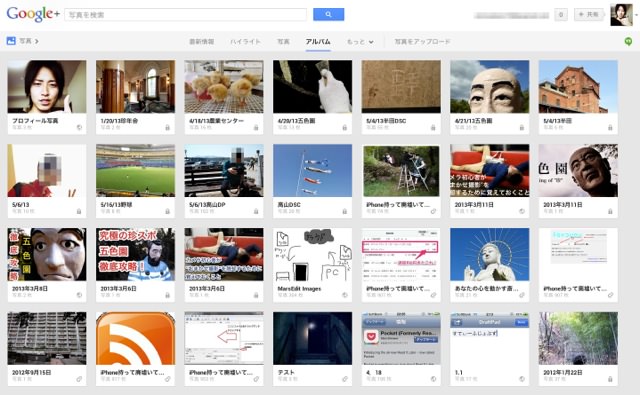This screenshot has width=640, height=395.
Task: Open the 4.18 album title
Action: click(x=374, y=373)
